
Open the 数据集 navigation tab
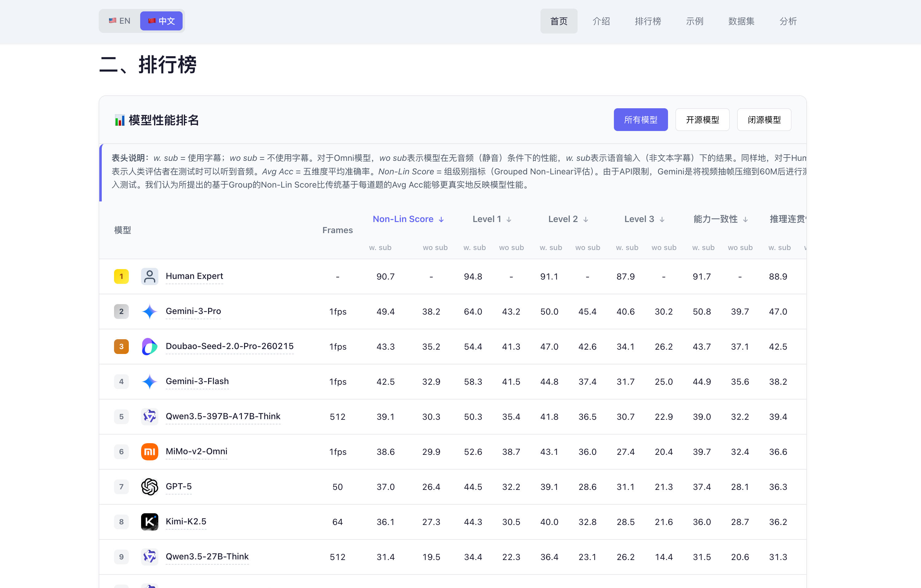pyautogui.click(x=741, y=22)
